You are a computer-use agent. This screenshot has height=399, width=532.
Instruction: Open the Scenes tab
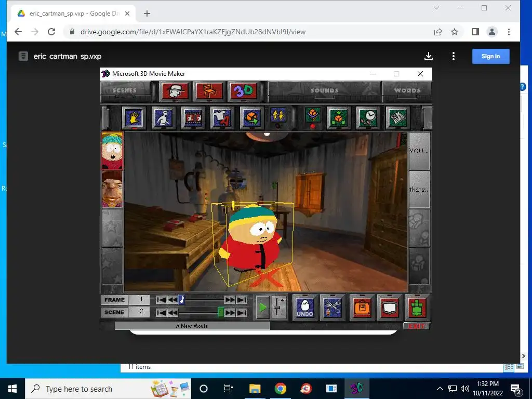125,90
